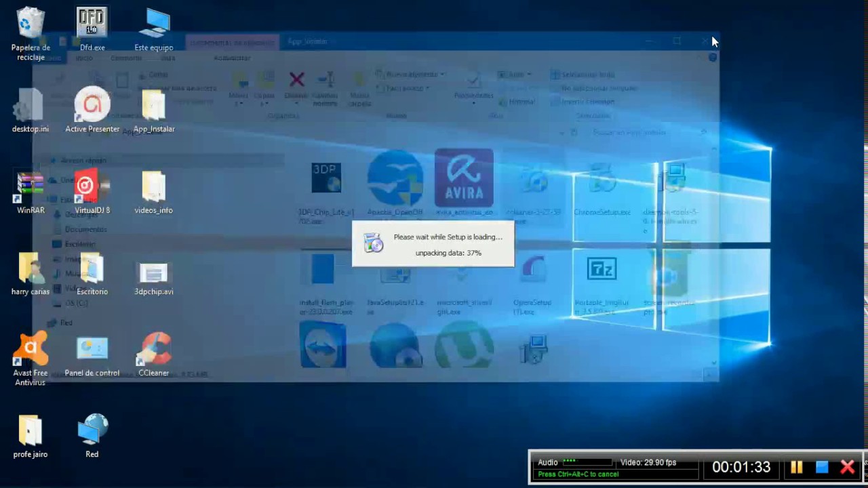
Task: Open Este equipo desktop icon
Action: (154, 30)
